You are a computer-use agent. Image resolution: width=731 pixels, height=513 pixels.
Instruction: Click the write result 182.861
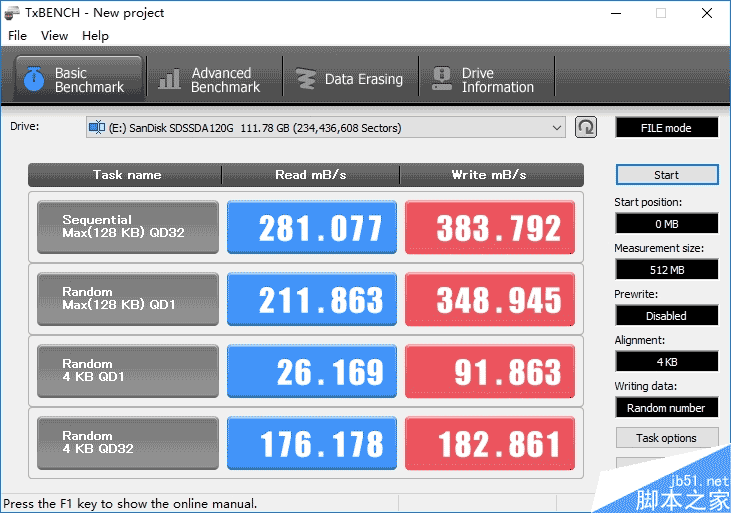490,443
